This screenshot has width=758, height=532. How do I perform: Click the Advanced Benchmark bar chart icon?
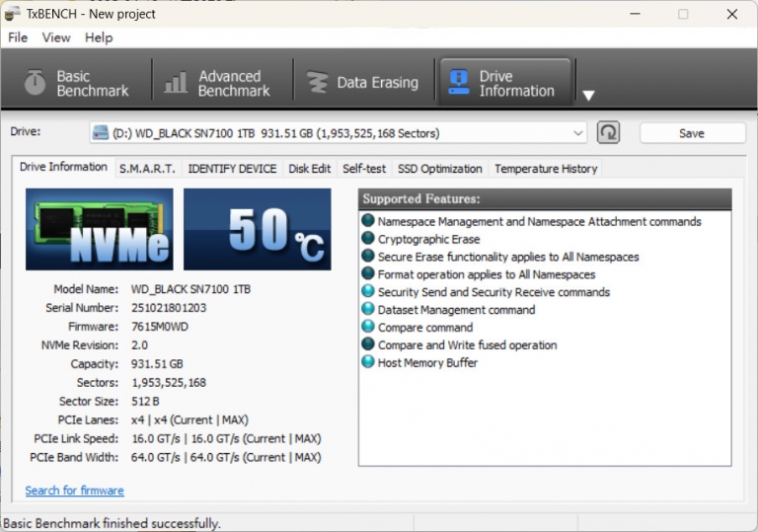(x=176, y=82)
